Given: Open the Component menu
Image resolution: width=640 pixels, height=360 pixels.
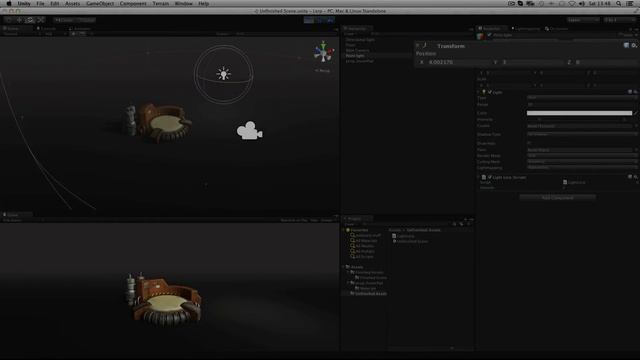Looking at the screenshot, I should coord(133,4).
